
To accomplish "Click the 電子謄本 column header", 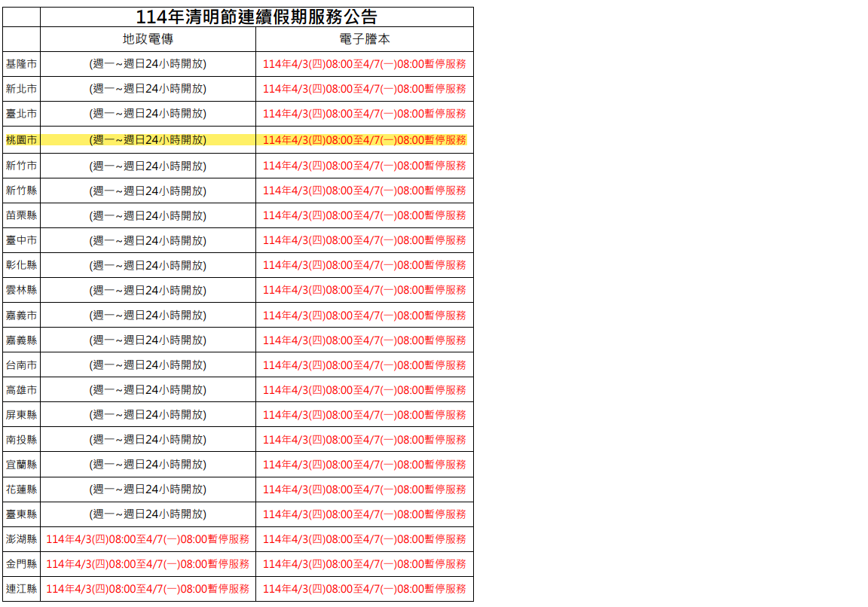I will tap(364, 39).
